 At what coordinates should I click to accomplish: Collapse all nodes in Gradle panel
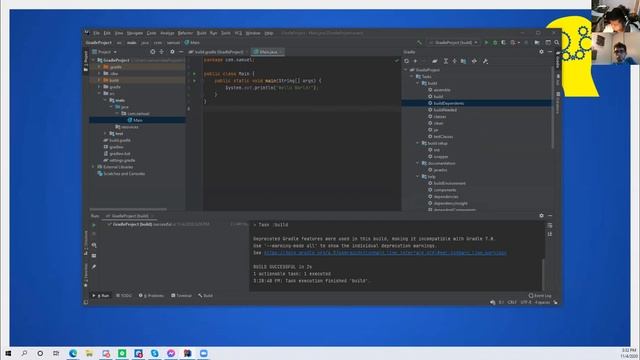pyautogui.click(x=454, y=61)
